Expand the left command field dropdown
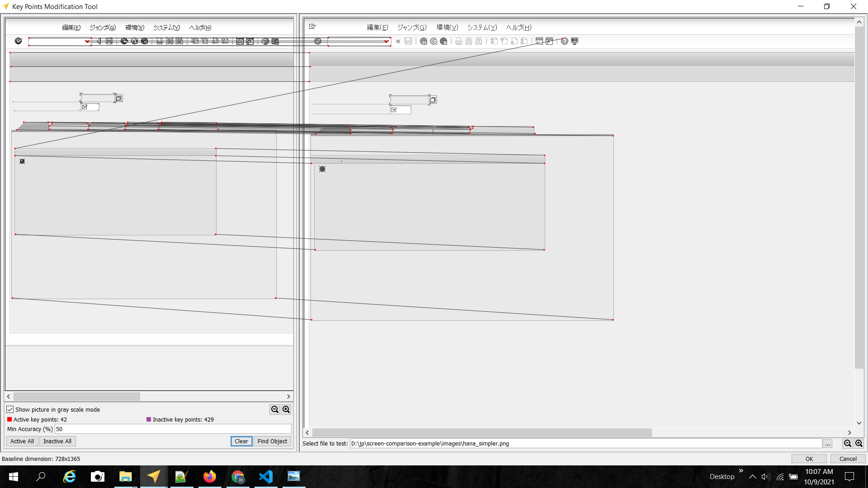The width and height of the screenshot is (868, 488). pos(87,42)
